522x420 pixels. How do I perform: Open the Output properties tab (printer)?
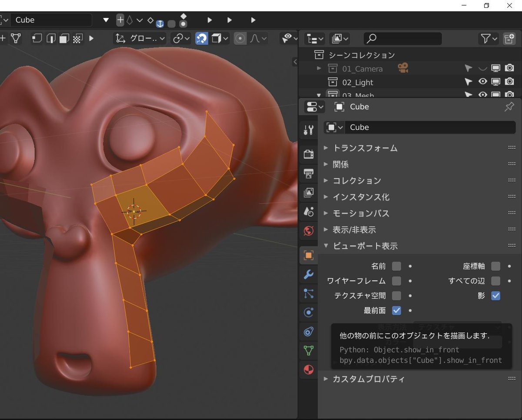(x=308, y=173)
